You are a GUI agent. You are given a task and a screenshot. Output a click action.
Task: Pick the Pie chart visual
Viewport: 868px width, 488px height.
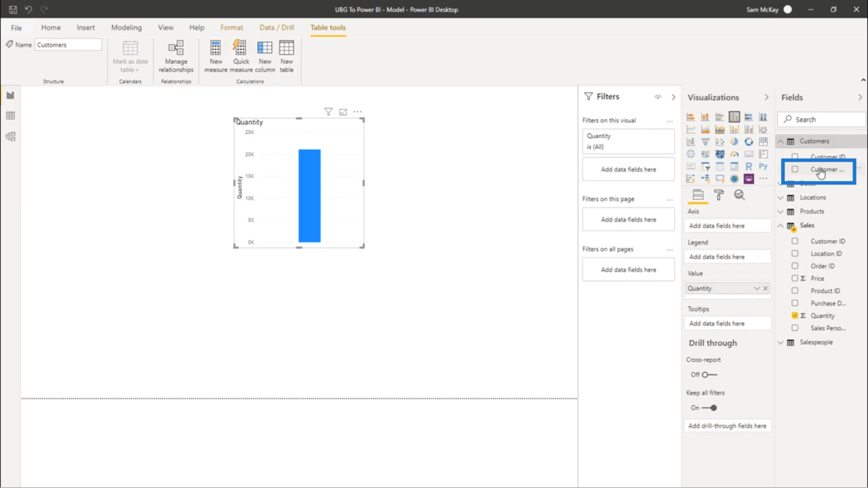point(734,142)
